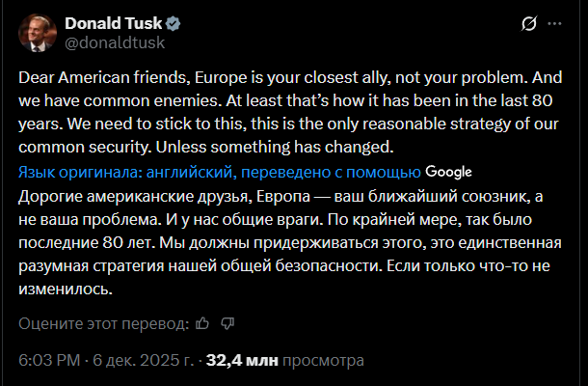This screenshot has height=386, width=588.
Task: Click the "Оцените этот перевод:" label
Action: pyautogui.click(x=102, y=322)
